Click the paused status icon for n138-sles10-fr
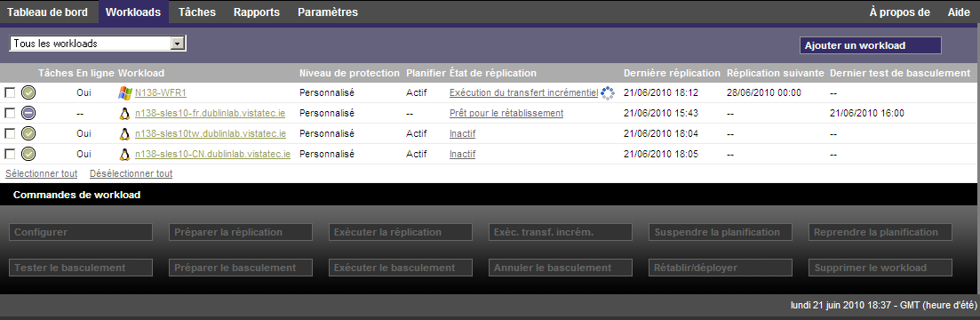 [28, 113]
